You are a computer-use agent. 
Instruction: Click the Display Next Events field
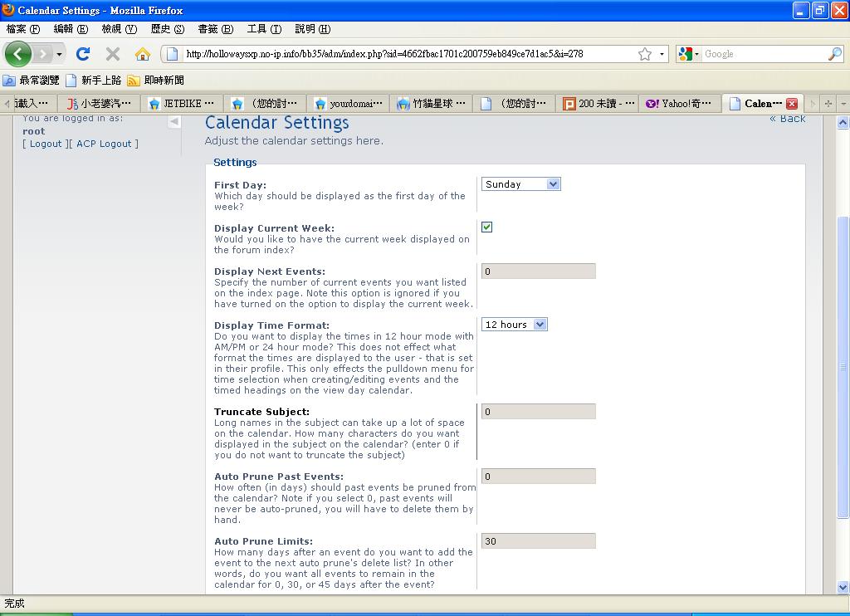pyautogui.click(x=538, y=271)
